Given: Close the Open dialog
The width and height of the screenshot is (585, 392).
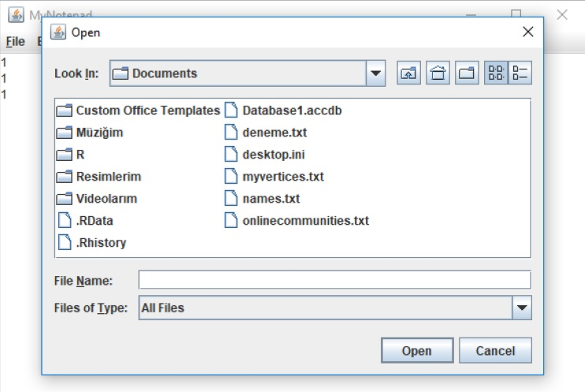Looking at the screenshot, I should 528,32.
